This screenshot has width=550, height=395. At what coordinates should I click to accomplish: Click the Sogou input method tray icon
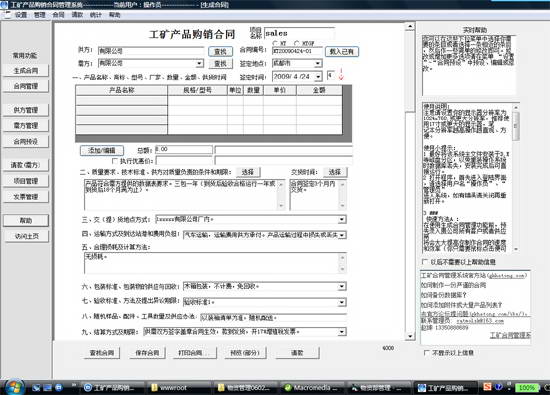487,387
